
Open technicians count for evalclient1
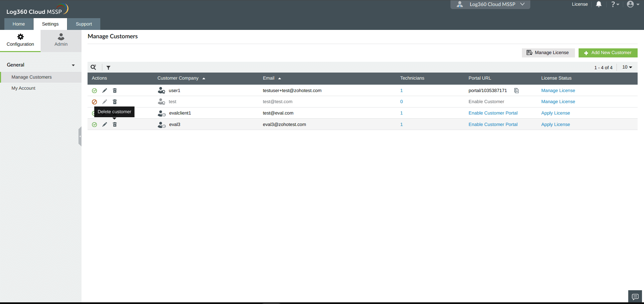pos(401,113)
